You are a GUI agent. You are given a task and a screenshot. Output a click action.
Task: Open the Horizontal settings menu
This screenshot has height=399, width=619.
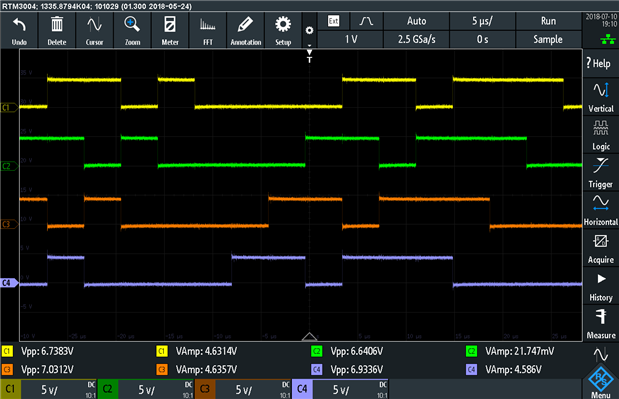[x=600, y=211]
